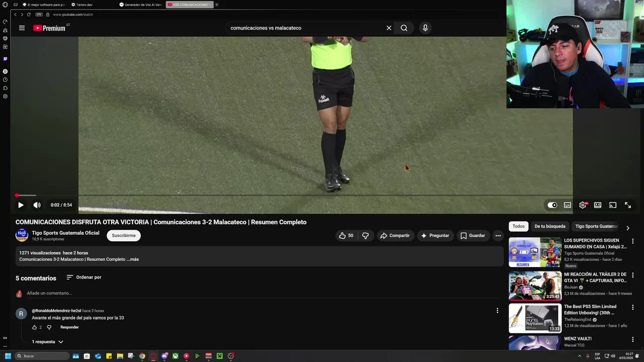644x362 pixels.
Task: Open options for the Los Superchivos video
Action: point(633,241)
